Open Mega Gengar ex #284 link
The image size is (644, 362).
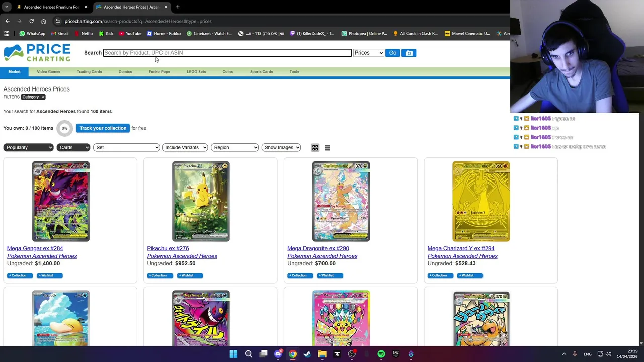point(35,248)
